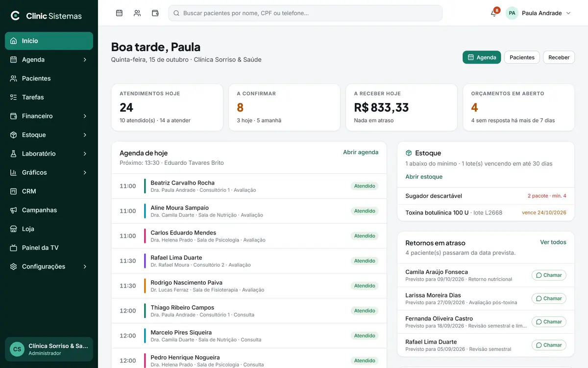588x368 pixels.
Task: Click the Clinic Sistemas logo
Action: (46, 16)
